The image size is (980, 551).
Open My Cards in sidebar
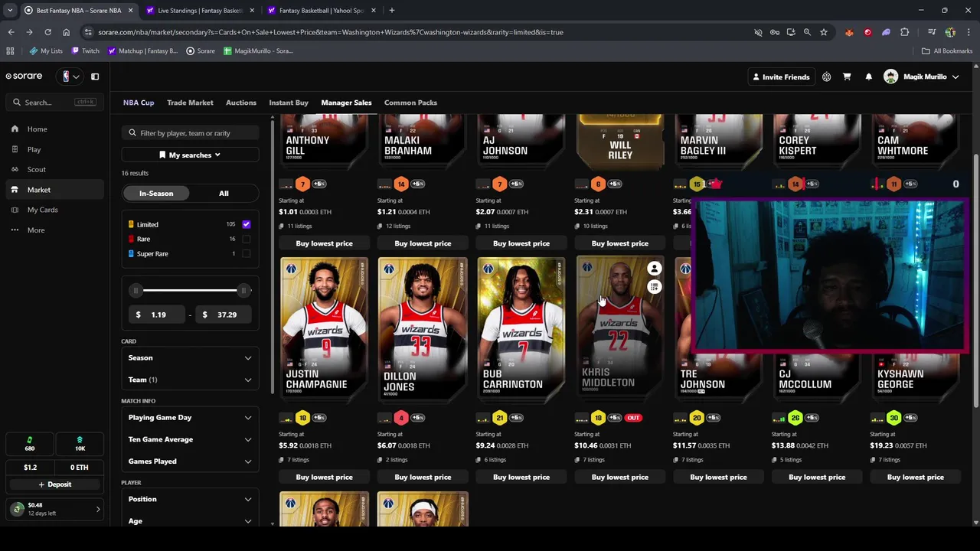(x=42, y=210)
